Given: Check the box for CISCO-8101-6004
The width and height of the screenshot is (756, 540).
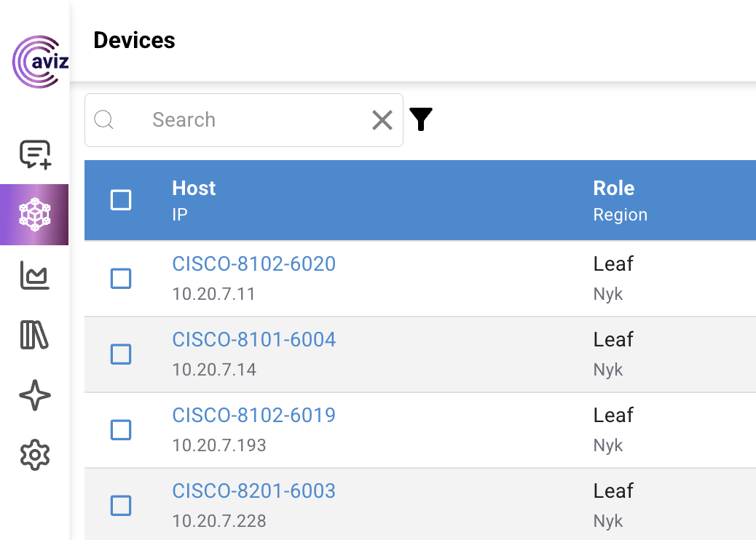Looking at the screenshot, I should tap(121, 354).
